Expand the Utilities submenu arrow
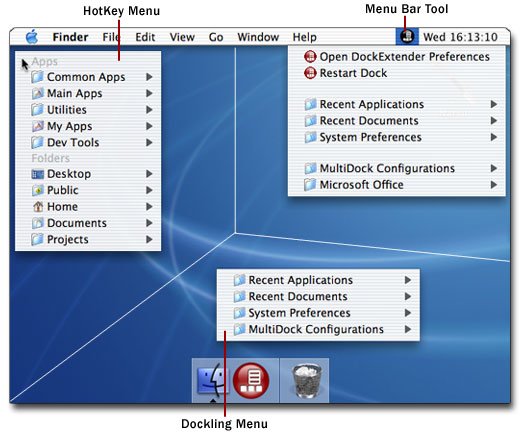520x432 pixels. pyautogui.click(x=149, y=110)
